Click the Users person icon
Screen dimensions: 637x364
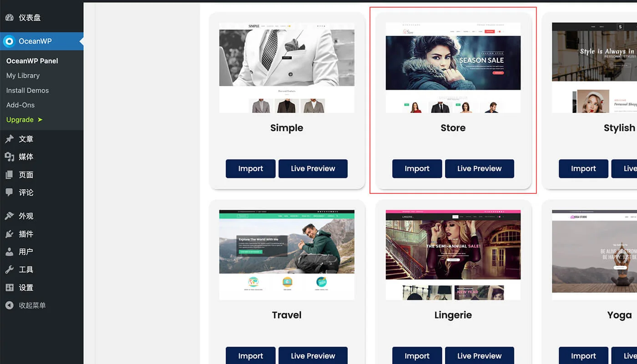click(9, 252)
